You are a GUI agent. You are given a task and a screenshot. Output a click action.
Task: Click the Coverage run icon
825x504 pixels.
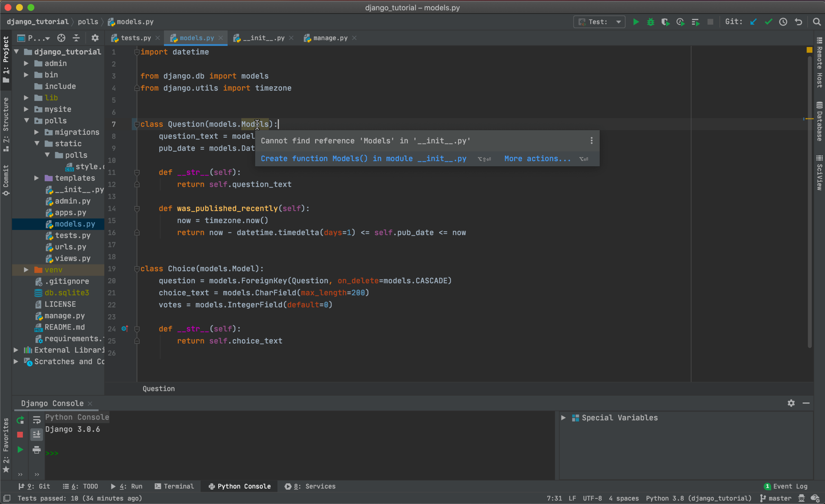click(x=664, y=22)
